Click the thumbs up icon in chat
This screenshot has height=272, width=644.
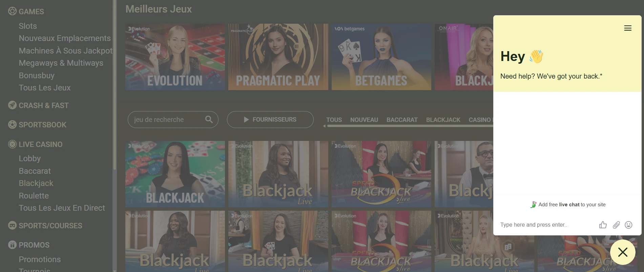click(603, 225)
